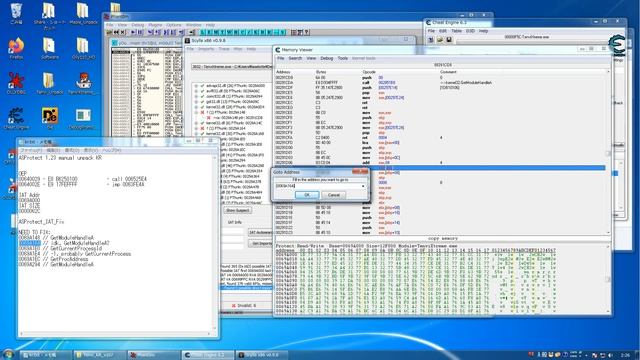Click 'ASProtect_IAT_Fix' line in Notepad
Viewport: 640px width, 360px height.
(41, 222)
